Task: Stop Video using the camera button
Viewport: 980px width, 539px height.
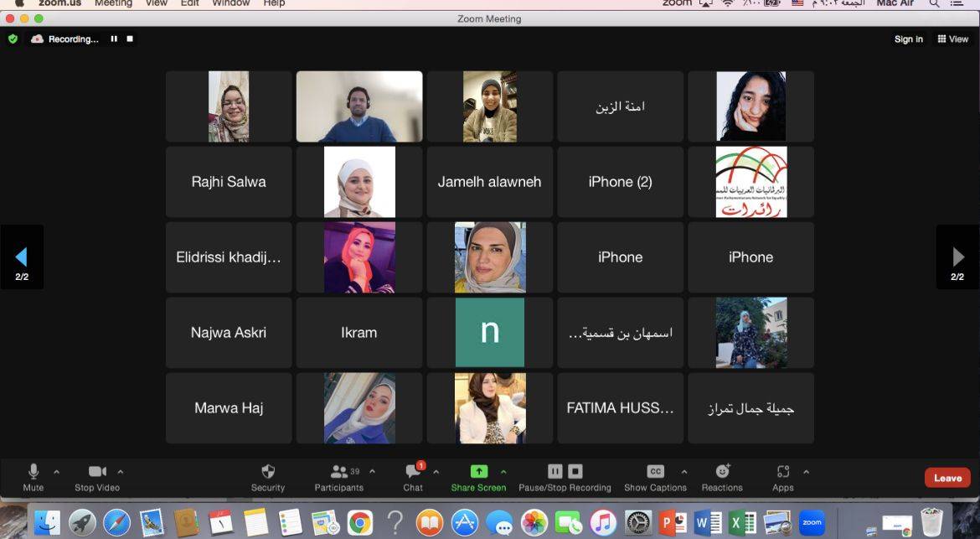Action: (97, 472)
